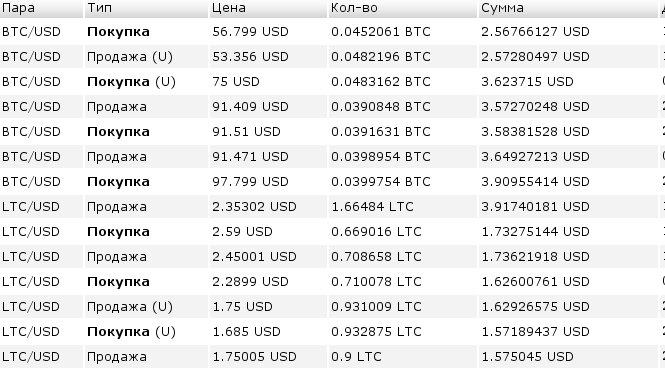Click the Кол-во column header
This screenshot has height=375, width=665.
point(403,8)
